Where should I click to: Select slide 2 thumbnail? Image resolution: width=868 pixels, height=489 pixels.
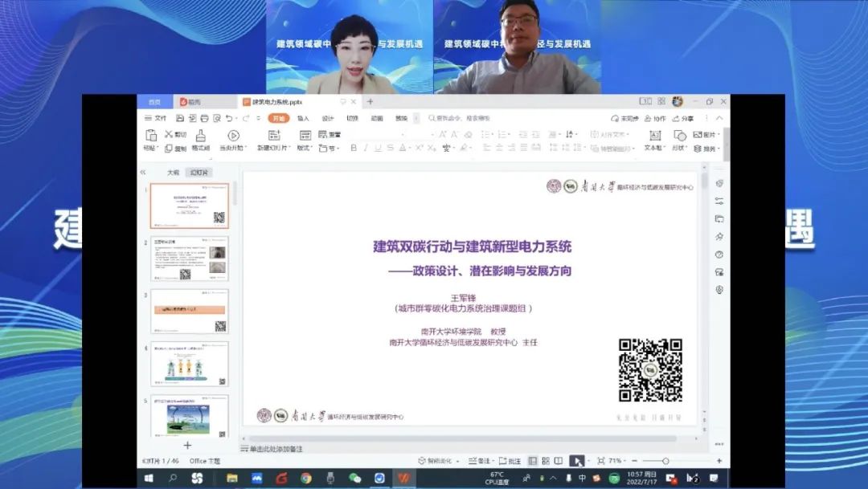tap(190, 259)
